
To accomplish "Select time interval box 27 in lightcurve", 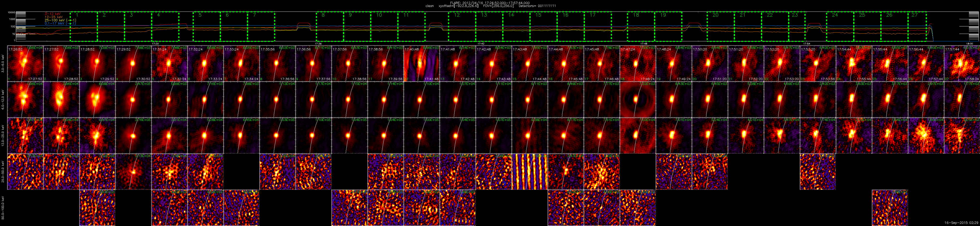I will 917,26.
